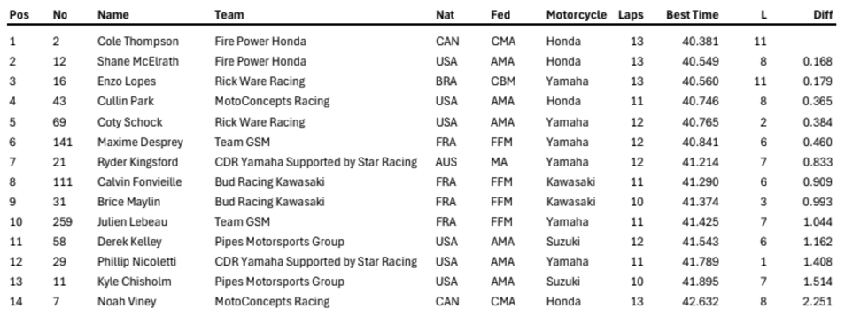Click the Diff column header

click(823, 15)
